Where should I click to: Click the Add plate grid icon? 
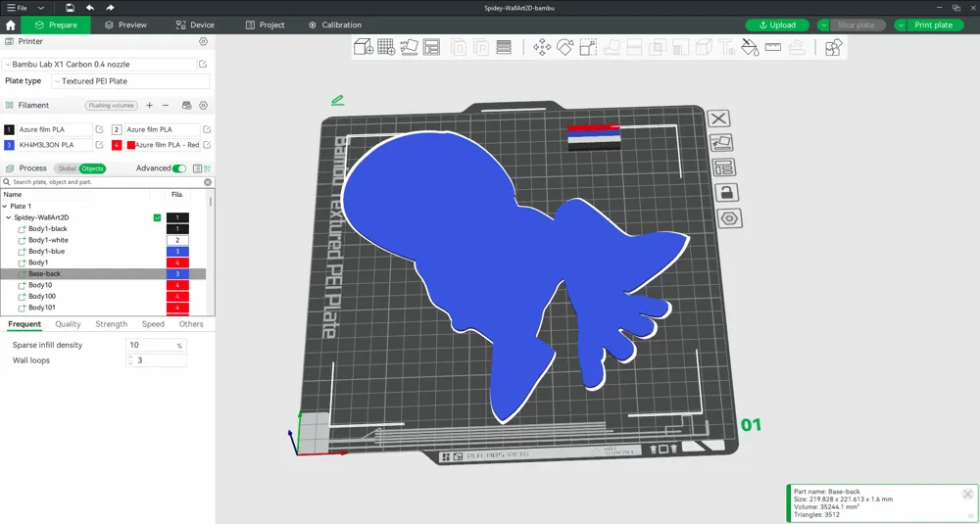pos(386,47)
